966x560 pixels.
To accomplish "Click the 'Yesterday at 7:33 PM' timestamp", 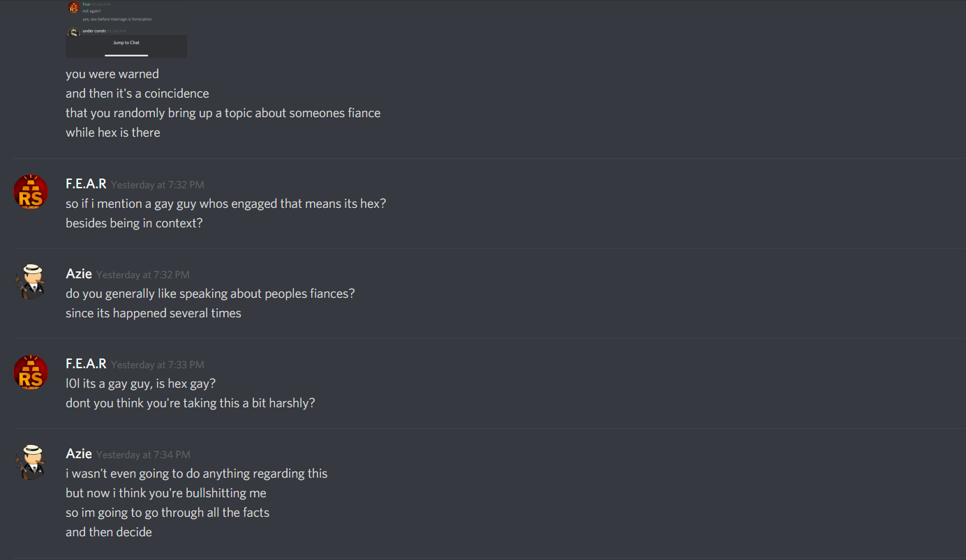I will 158,365.
